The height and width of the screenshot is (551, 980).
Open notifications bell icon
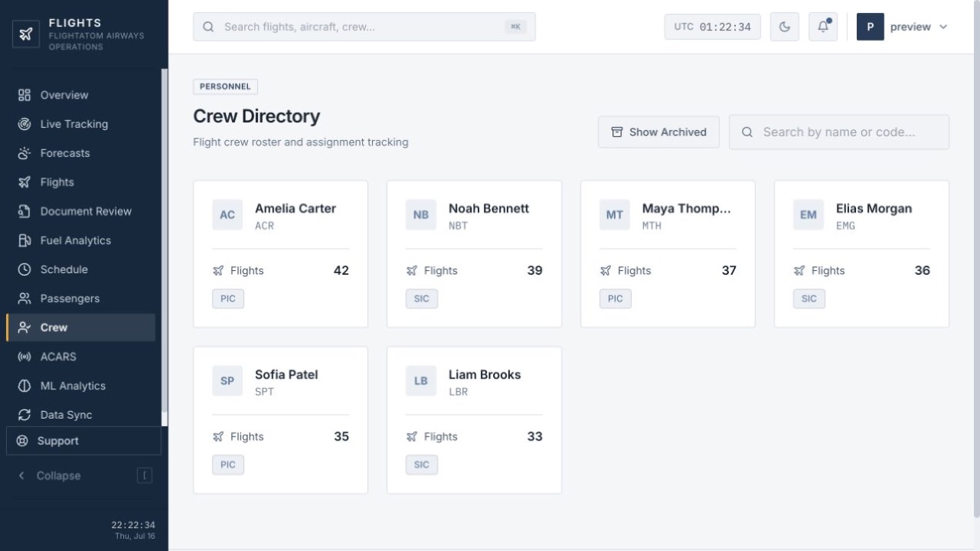coord(823,27)
